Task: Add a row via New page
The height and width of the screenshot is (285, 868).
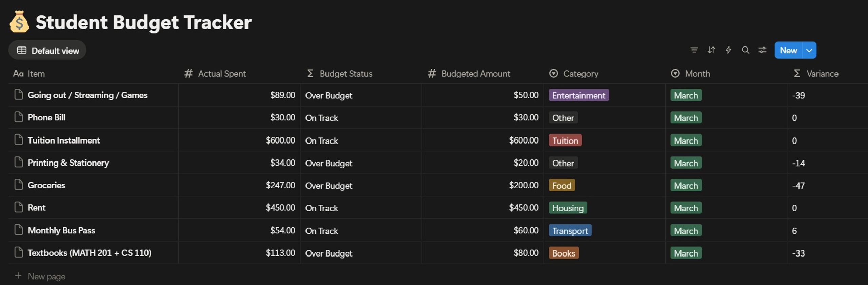Action: [40, 276]
